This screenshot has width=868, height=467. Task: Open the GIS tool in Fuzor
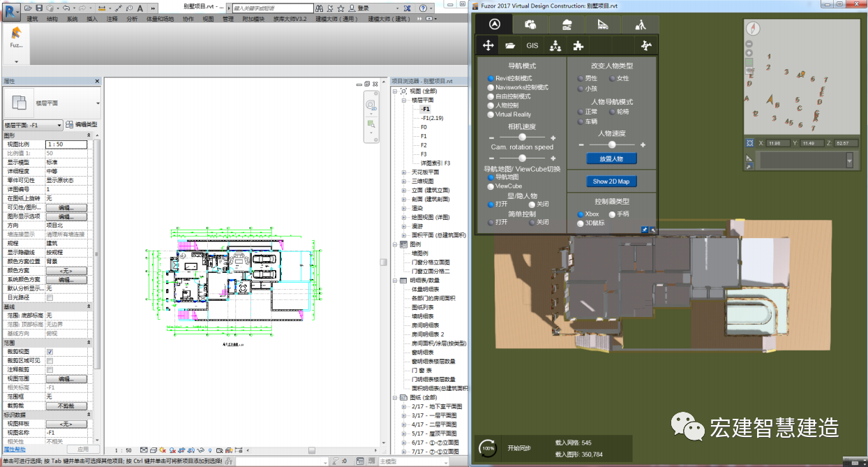pyautogui.click(x=532, y=45)
